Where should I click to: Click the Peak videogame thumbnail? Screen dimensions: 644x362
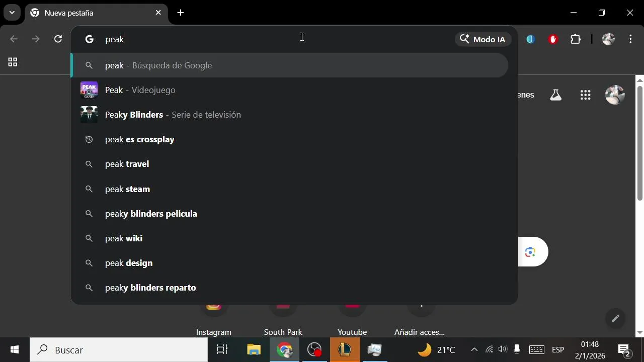(89, 90)
